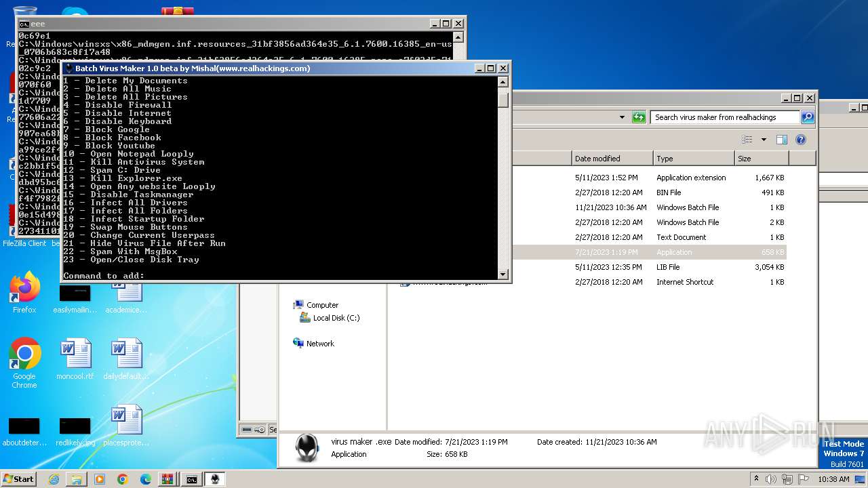Image resolution: width=868 pixels, height=488 pixels.
Task: Select the BIN File row
Action: [650, 192]
